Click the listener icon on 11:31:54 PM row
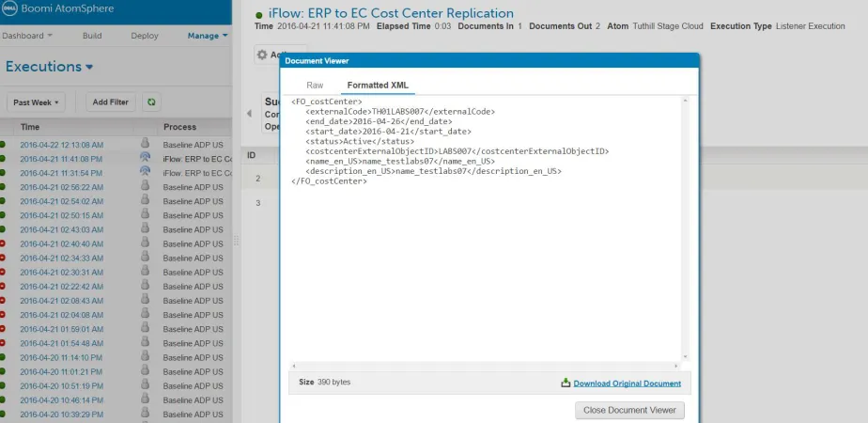This screenshot has width=868, height=423. (145, 172)
